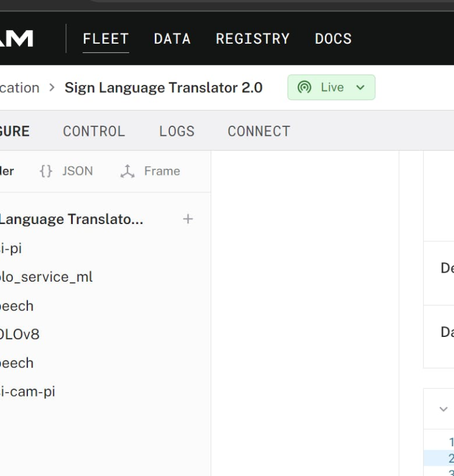Go to the DATA section
454x476 pixels.
tap(172, 39)
